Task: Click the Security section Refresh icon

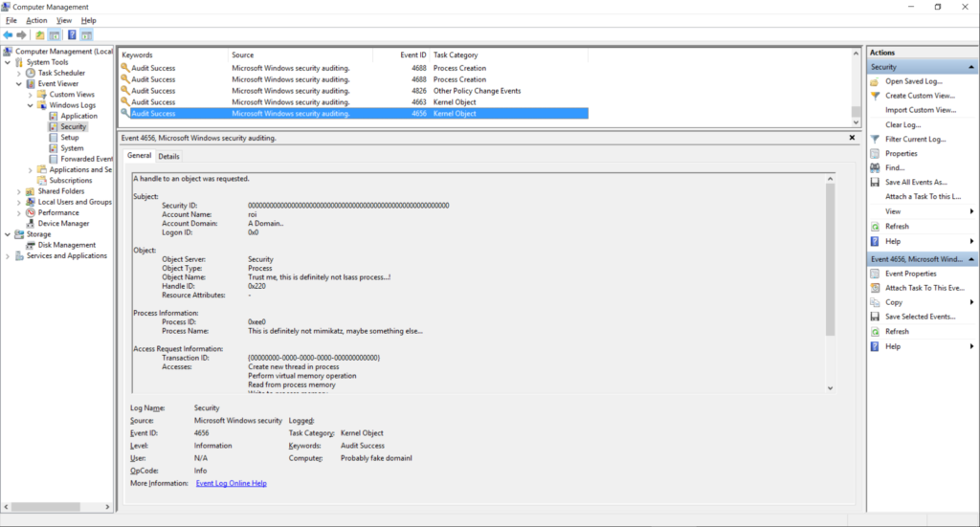Action: click(x=875, y=227)
